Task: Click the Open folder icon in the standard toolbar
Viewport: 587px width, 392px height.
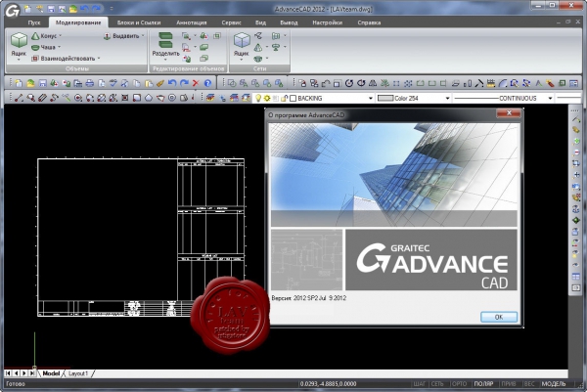Action: (30, 83)
